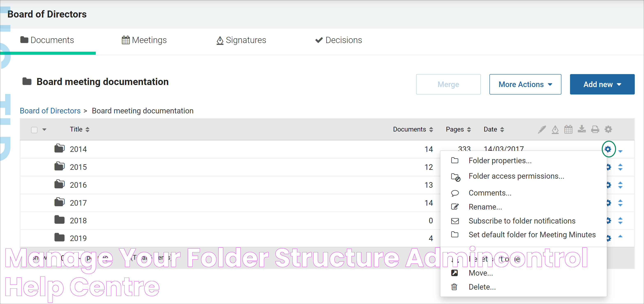644x304 pixels.
Task: Click Board of Directors breadcrumb link
Action: [50, 111]
